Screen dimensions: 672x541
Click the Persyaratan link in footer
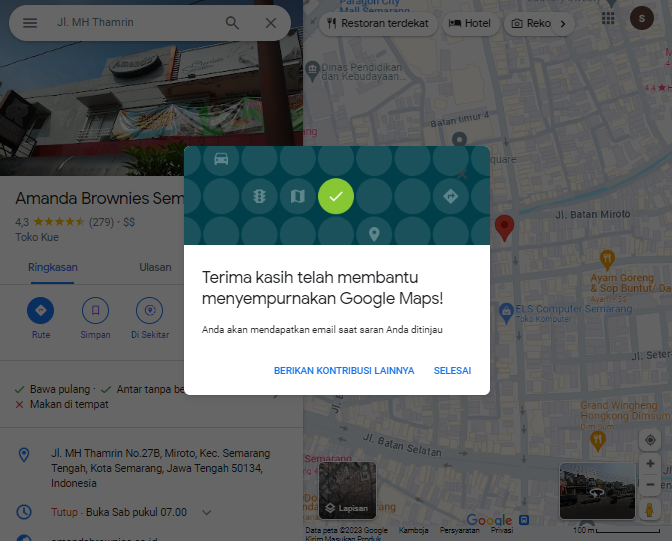click(459, 530)
